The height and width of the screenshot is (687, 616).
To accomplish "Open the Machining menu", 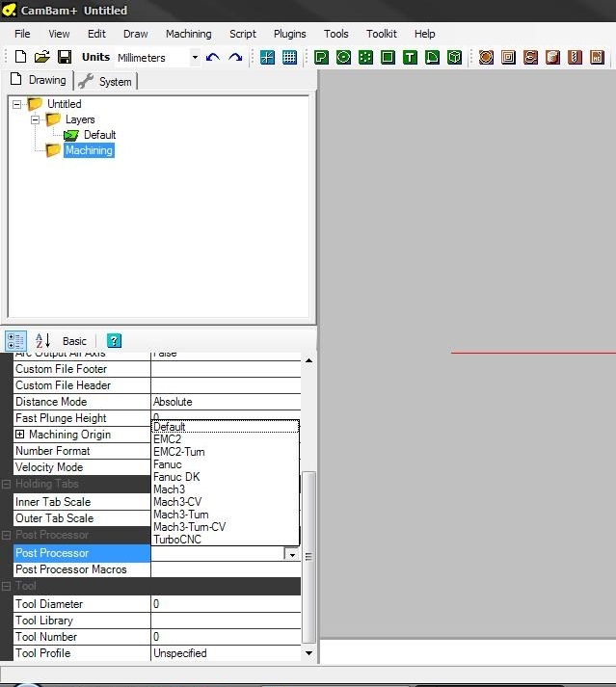I will [x=189, y=34].
